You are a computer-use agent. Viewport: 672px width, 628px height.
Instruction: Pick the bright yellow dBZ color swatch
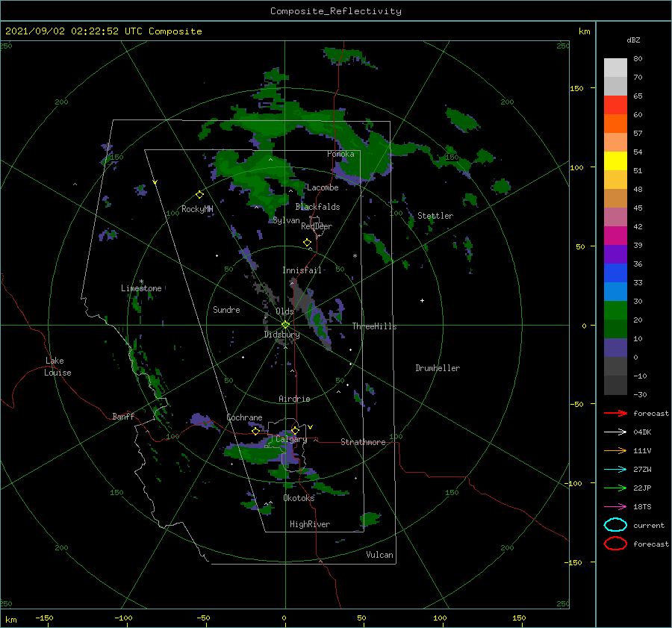tap(615, 161)
